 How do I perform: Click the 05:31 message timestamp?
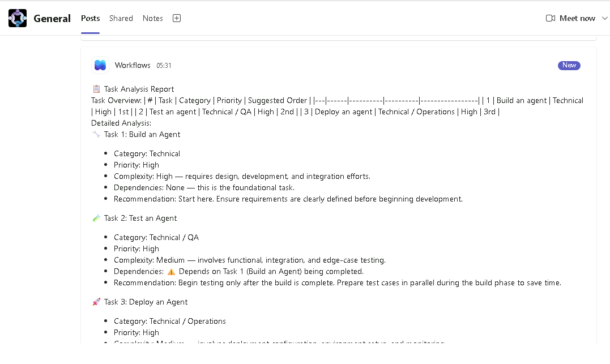coord(164,66)
